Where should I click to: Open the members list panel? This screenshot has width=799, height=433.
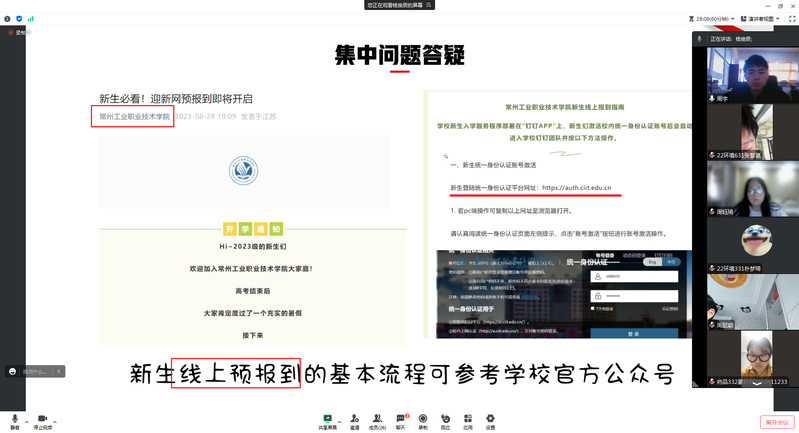(x=377, y=419)
